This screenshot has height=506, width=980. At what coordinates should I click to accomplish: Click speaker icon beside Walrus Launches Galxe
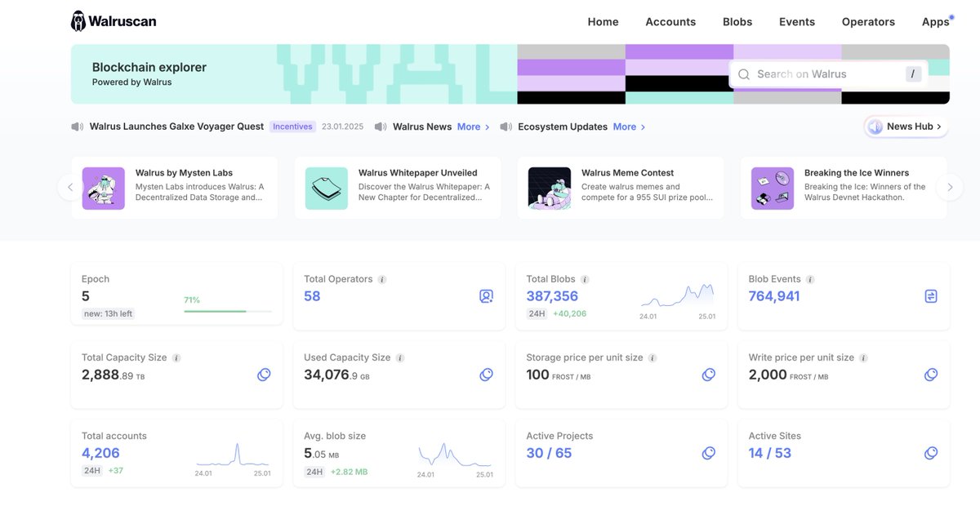coord(78,126)
